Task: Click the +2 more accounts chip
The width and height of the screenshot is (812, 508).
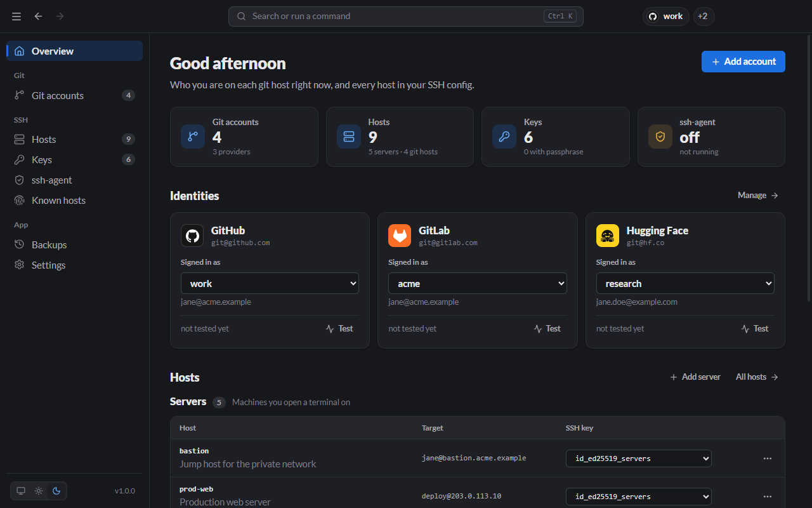Action: click(x=704, y=17)
